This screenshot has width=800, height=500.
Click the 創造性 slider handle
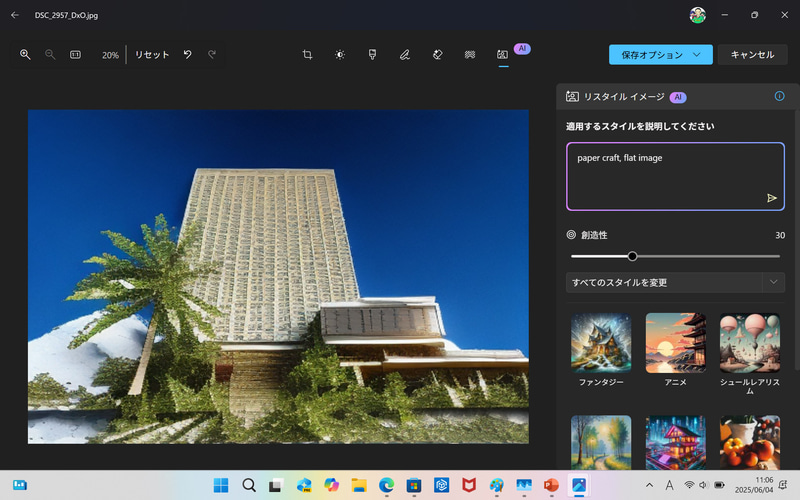click(632, 256)
